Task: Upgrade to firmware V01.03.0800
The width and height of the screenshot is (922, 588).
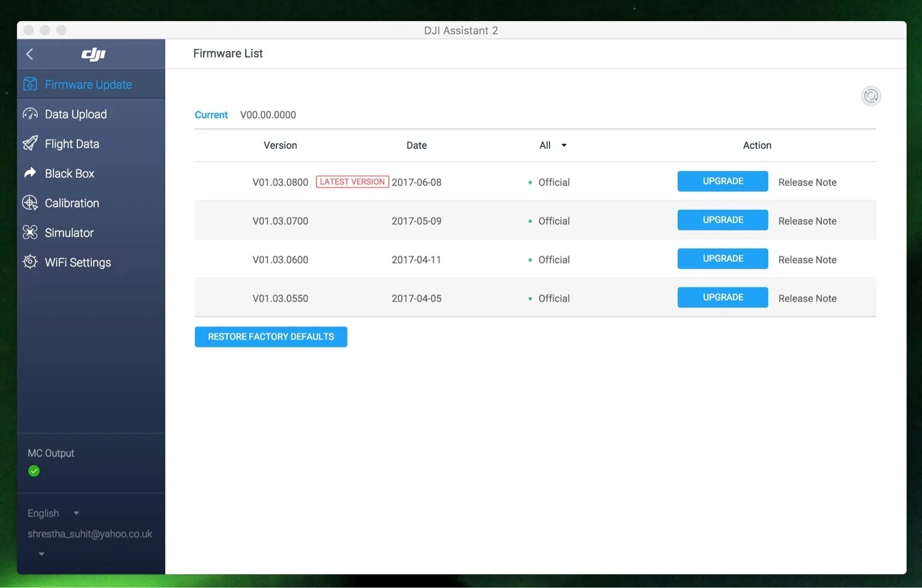Action: (723, 181)
